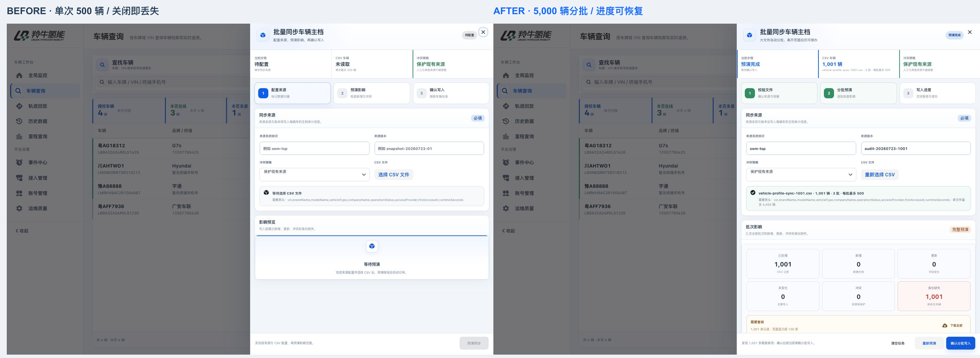Image resolution: width=980 pixels, height=358 pixels.
Task: Open 冲突策略 dropdown in BEFORE drawer
Action: tap(314, 174)
